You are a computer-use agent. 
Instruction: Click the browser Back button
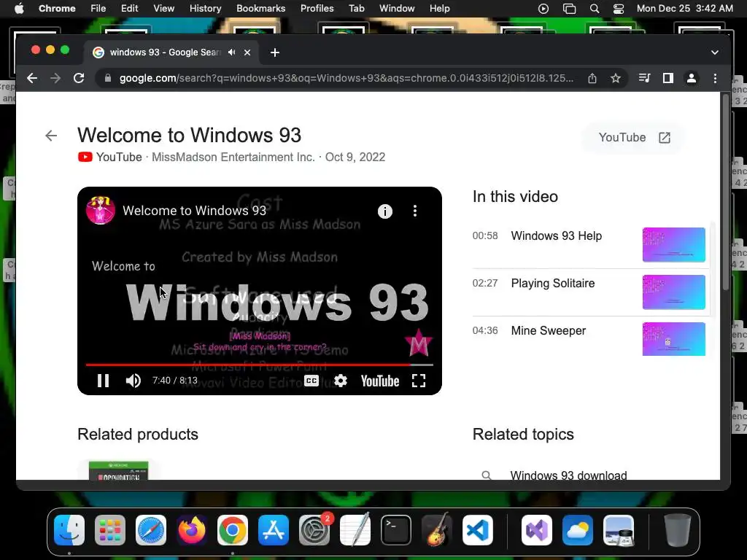[x=32, y=78]
